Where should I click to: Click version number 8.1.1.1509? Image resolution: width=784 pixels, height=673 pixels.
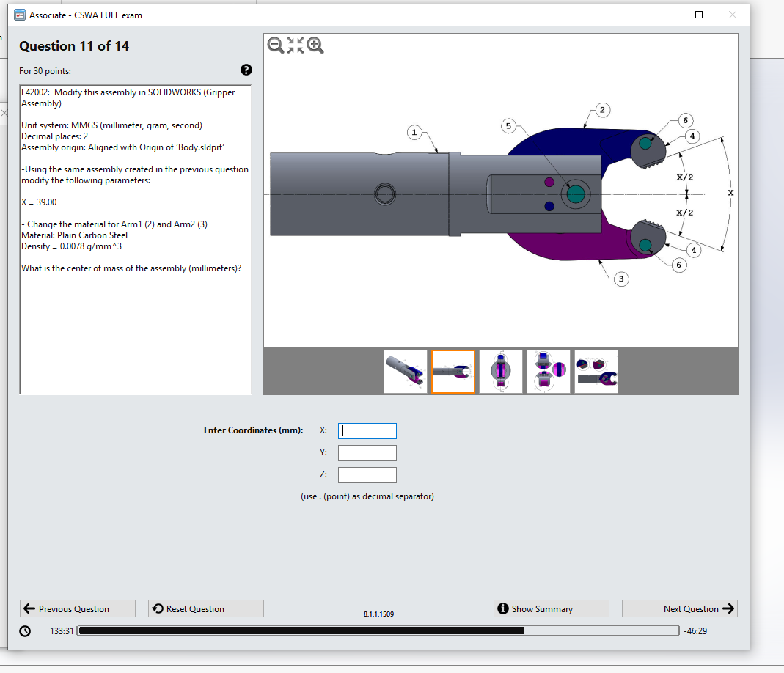point(378,614)
